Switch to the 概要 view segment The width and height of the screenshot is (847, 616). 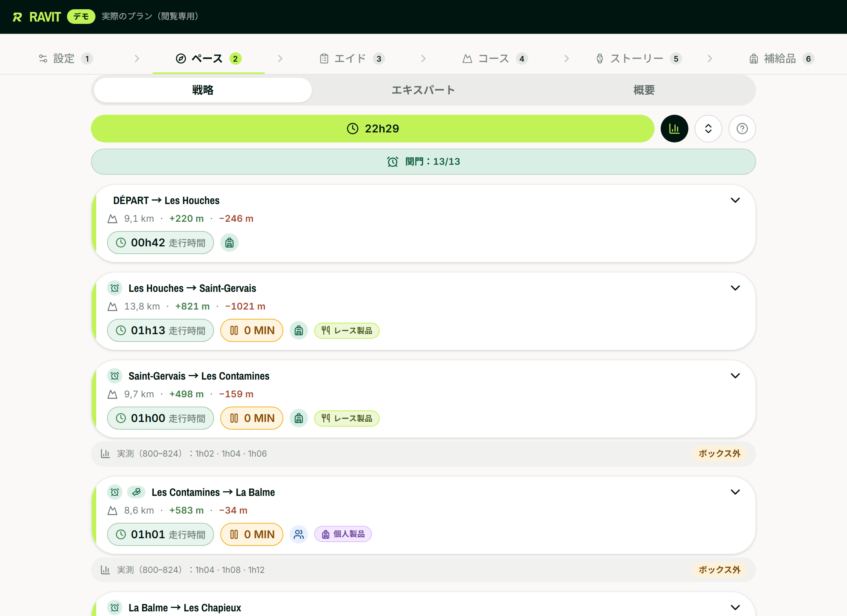click(644, 90)
